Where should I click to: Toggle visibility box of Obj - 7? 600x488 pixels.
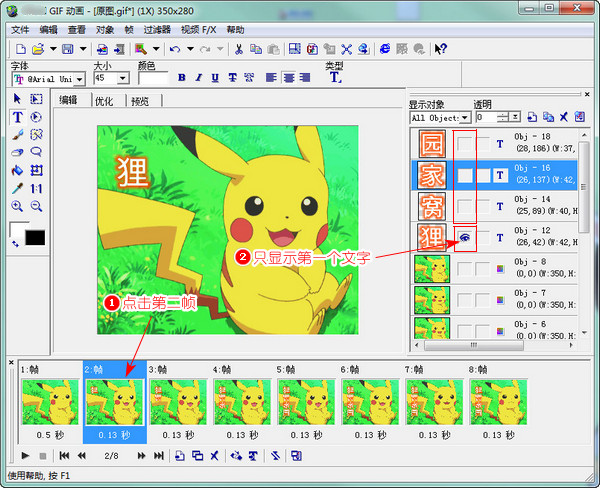(465, 300)
